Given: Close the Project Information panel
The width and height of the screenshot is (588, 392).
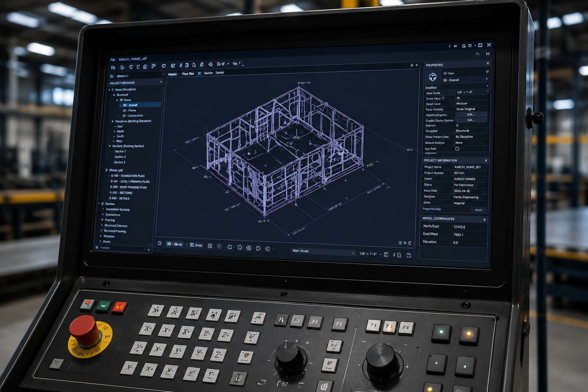Looking at the screenshot, I should click(x=486, y=160).
